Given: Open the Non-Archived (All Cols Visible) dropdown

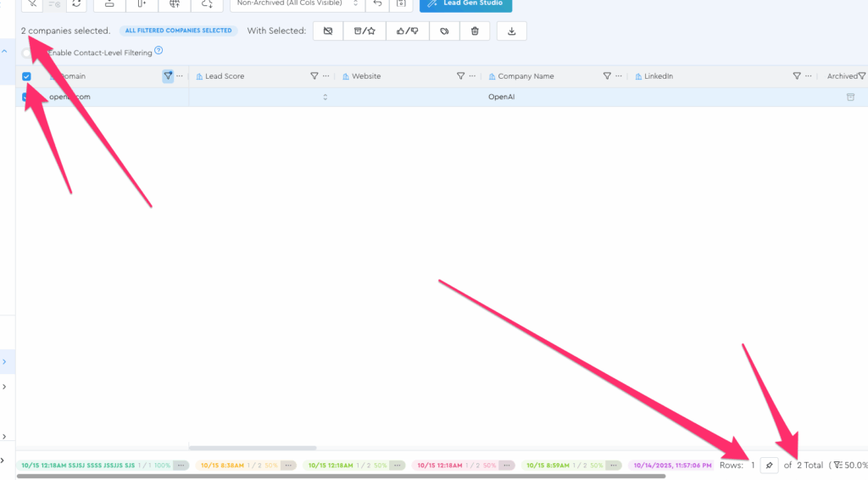Looking at the screenshot, I should (x=297, y=3).
